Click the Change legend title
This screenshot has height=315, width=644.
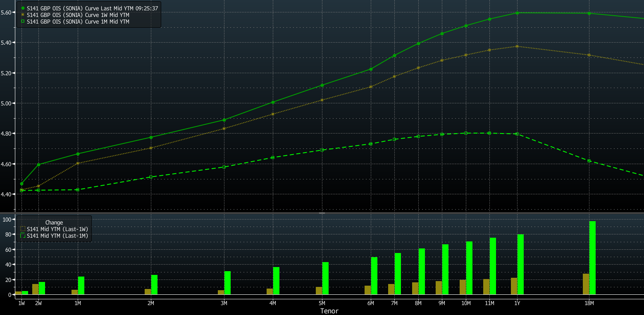point(54,222)
